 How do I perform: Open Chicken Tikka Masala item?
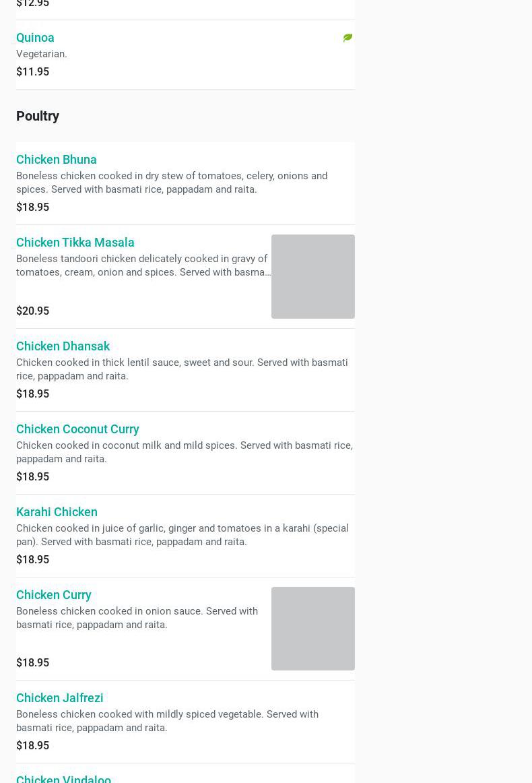click(x=75, y=243)
